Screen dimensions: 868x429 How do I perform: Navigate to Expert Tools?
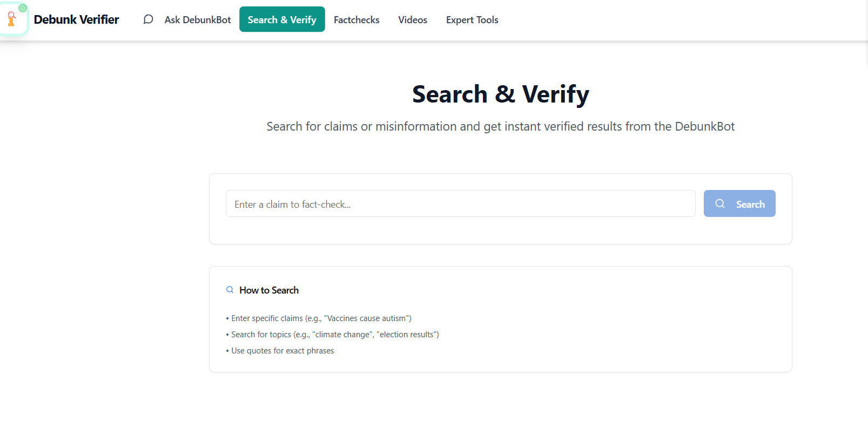tap(472, 20)
